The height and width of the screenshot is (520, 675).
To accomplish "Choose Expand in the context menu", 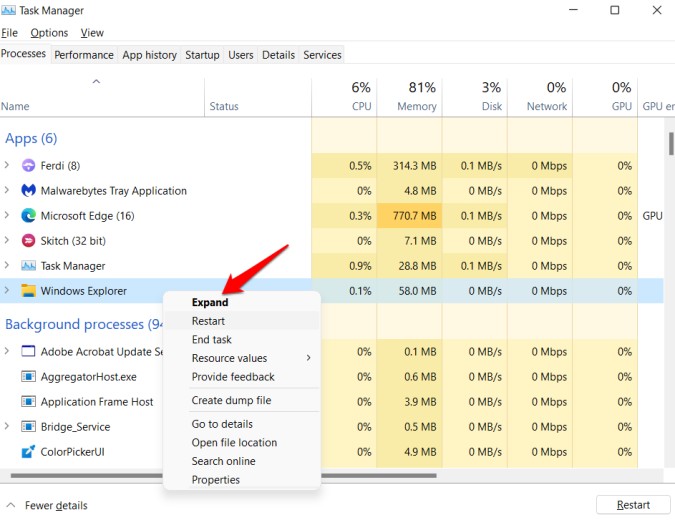I will 242,302.
